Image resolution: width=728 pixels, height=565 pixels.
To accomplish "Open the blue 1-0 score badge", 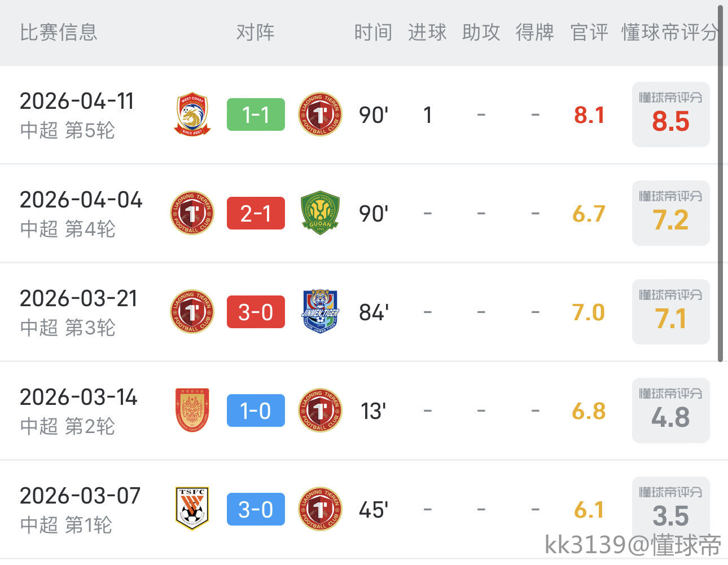I will coord(256,410).
